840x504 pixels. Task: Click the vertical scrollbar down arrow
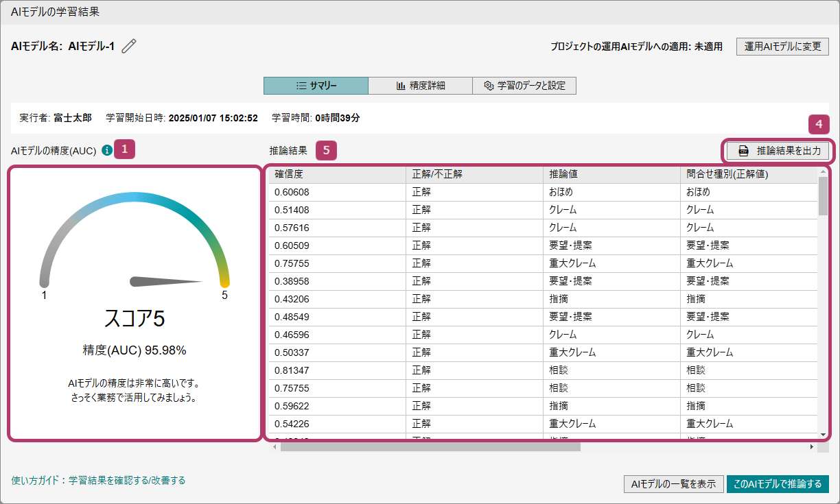[823, 434]
